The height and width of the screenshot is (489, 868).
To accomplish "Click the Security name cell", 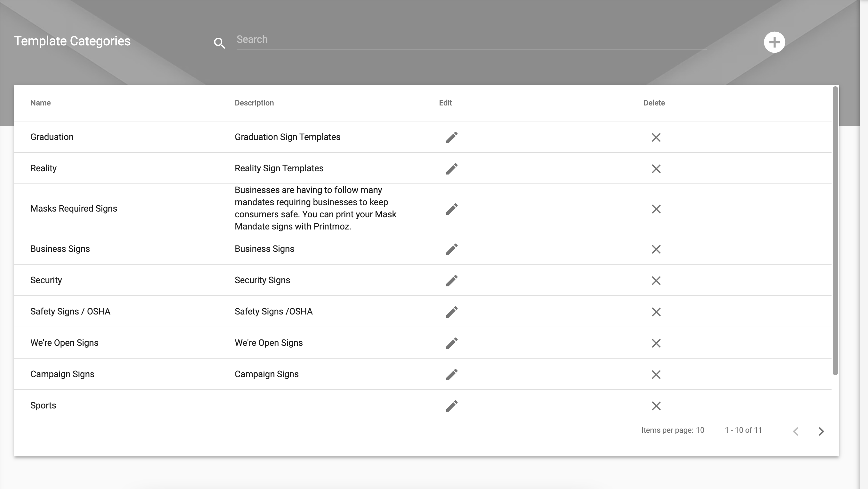I will 46,280.
